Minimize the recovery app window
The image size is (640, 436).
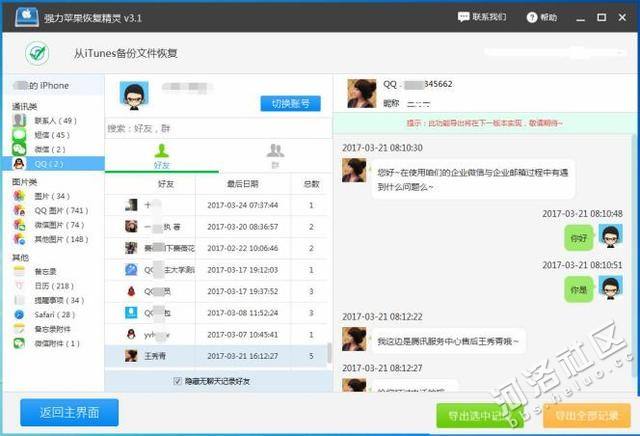tap(580, 18)
